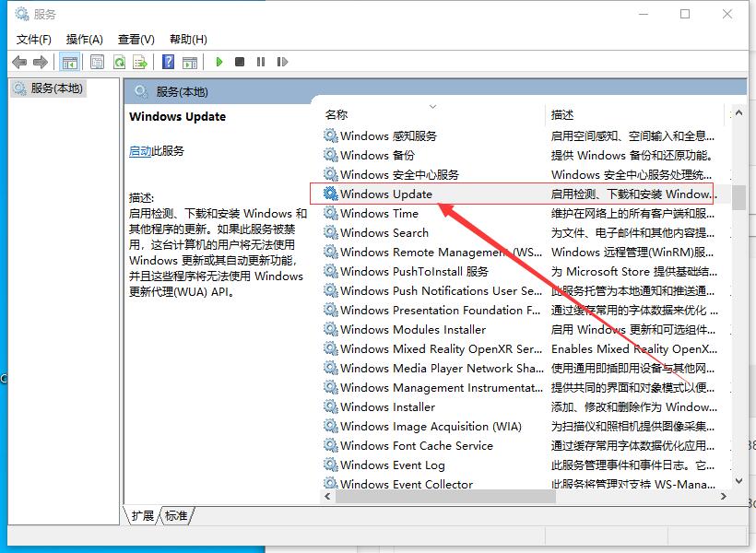The height and width of the screenshot is (553, 756).
Task: Click the gear icon of Windows Update
Action: point(330,194)
